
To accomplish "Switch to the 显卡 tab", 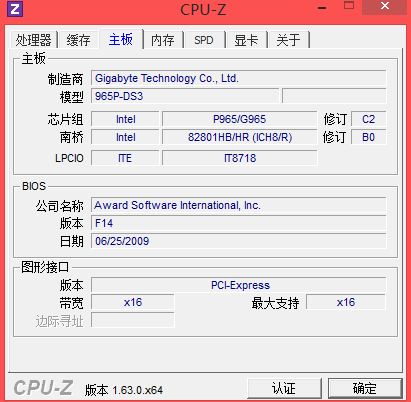I will [246, 40].
